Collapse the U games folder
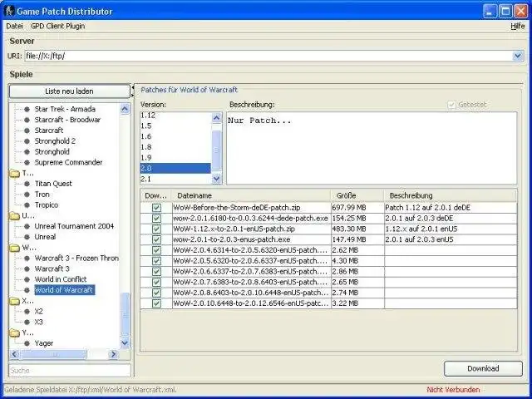The image size is (532, 399). click(x=15, y=216)
